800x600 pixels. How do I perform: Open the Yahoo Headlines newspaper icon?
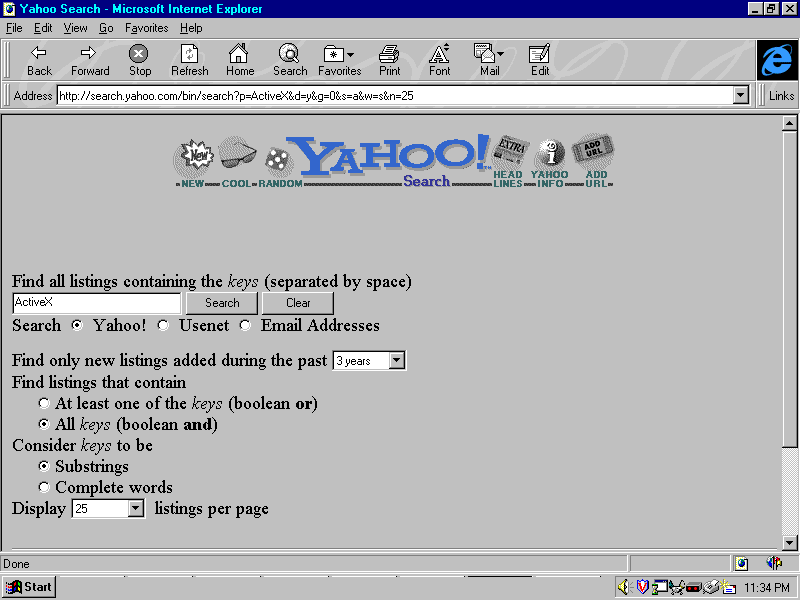click(x=511, y=152)
